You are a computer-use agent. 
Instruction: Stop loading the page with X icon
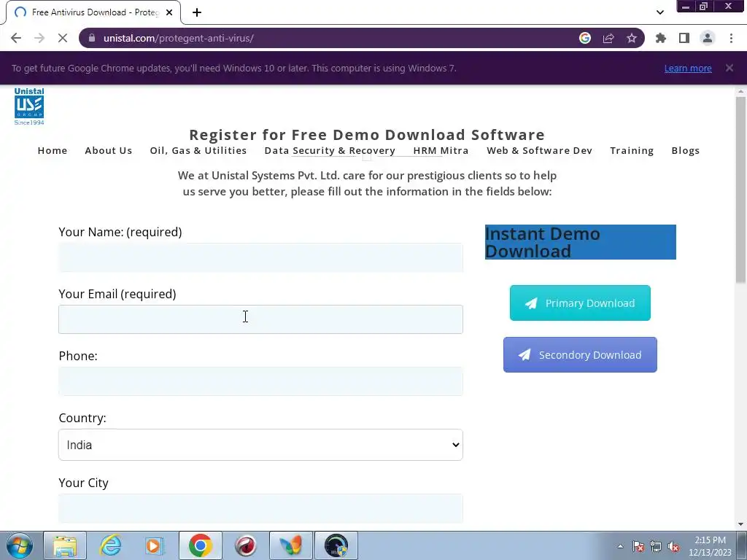pos(63,38)
